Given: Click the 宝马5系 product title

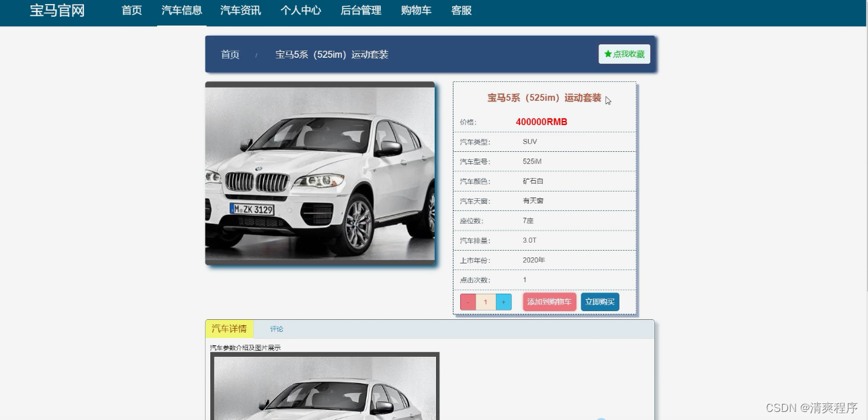Looking at the screenshot, I should 544,97.
